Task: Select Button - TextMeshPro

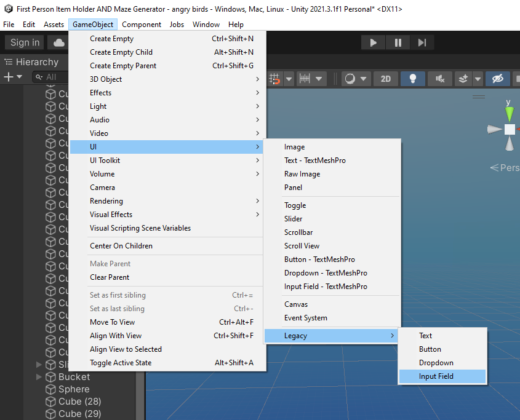Action: [x=332, y=260]
